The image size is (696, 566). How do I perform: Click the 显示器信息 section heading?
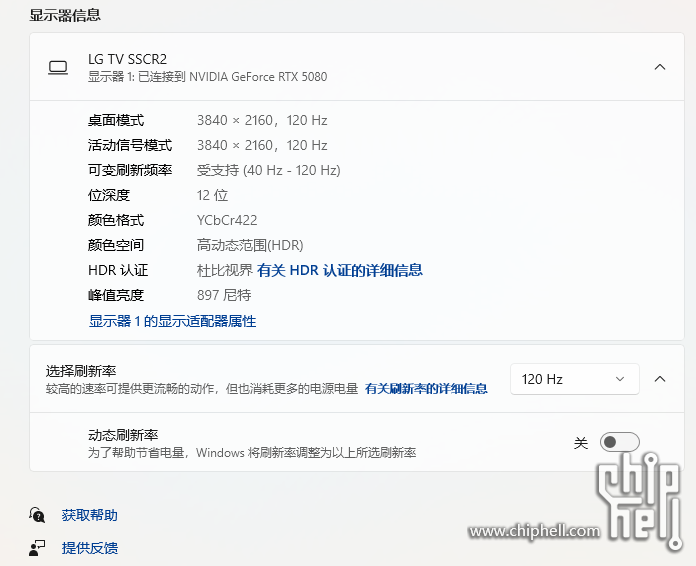pyautogui.click(x=65, y=15)
